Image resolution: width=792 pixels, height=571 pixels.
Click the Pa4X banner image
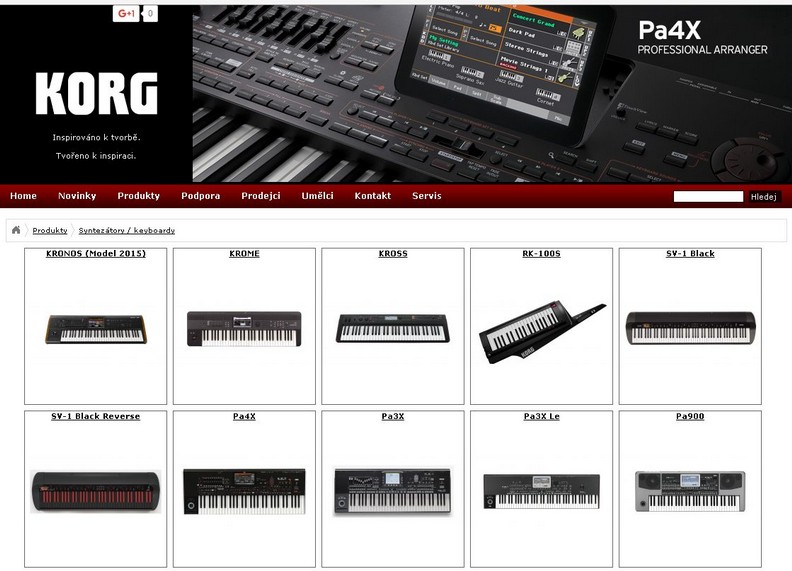click(x=492, y=93)
